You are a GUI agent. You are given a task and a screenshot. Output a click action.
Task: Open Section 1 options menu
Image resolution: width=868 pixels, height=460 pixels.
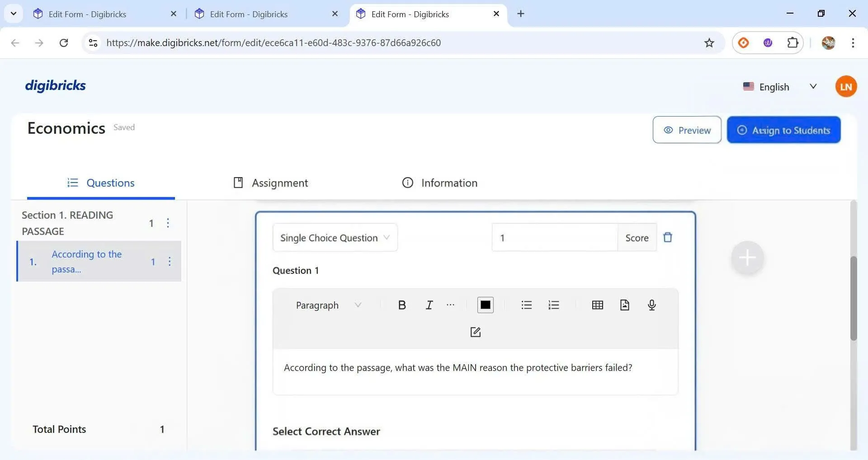tap(168, 223)
